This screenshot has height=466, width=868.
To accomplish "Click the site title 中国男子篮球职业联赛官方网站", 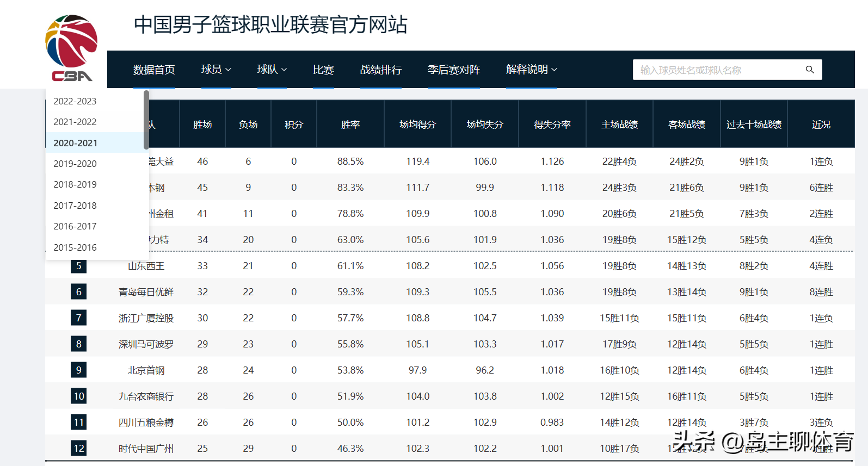I will pyautogui.click(x=270, y=25).
